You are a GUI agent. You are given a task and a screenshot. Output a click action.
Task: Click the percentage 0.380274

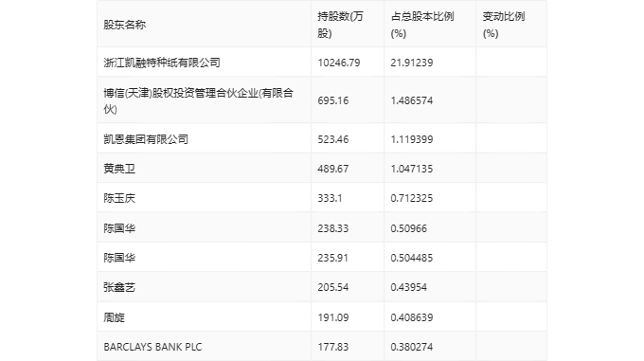point(412,347)
